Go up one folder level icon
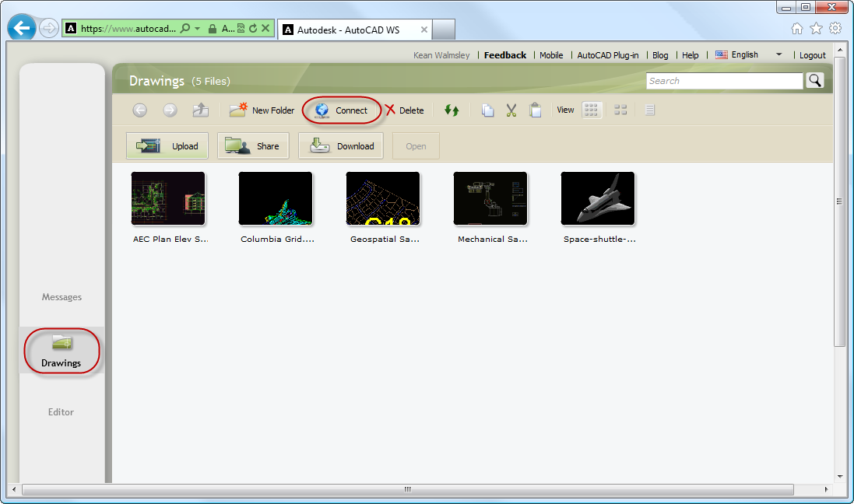 pyautogui.click(x=201, y=110)
